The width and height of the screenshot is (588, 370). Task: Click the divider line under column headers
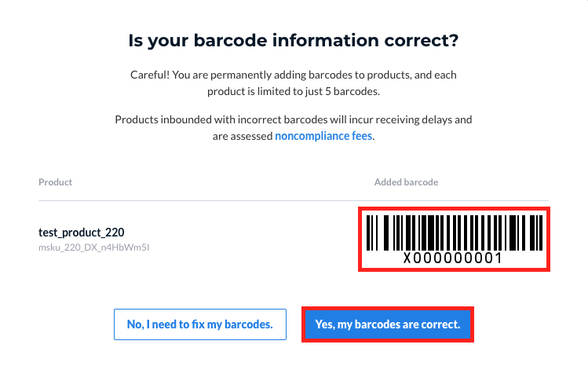pyautogui.click(x=294, y=200)
